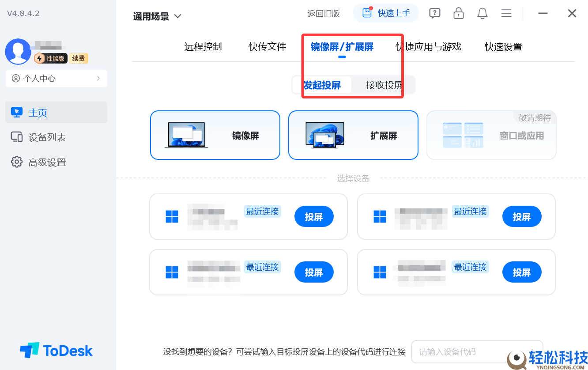Click Windows icon of upper-right device
This screenshot has height=370, width=588.
(x=380, y=217)
